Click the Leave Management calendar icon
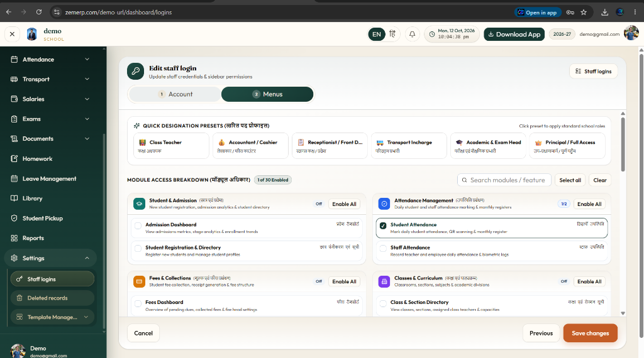The width and height of the screenshot is (644, 358). pyautogui.click(x=14, y=178)
